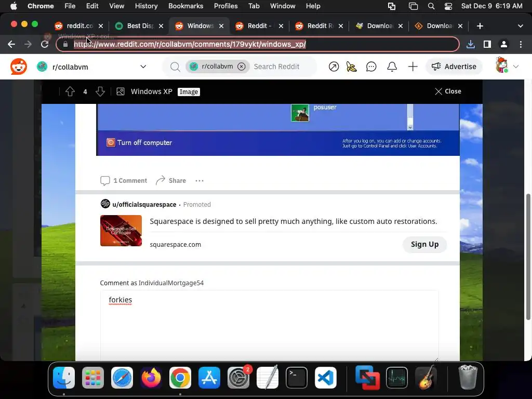Toggle Chrome side panel icon
This screenshot has width=532, height=399.
[x=487, y=44]
